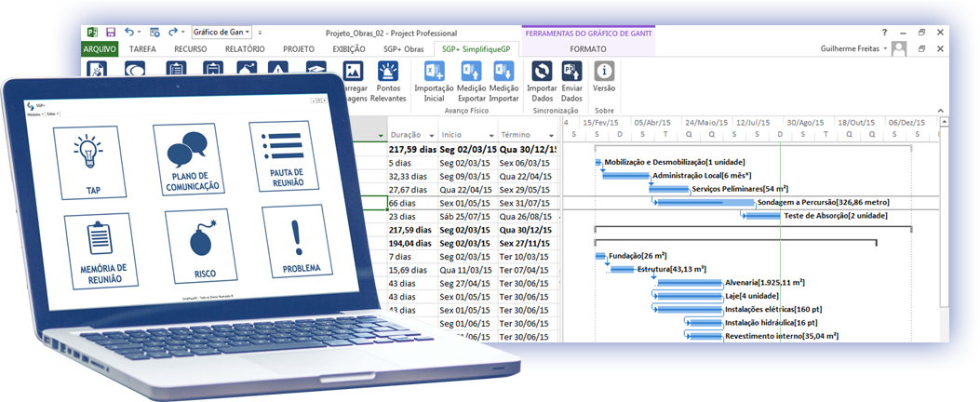This screenshot has width=980, height=402.
Task: Open the Gráfico de Gan view combo box
Action: [x=222, y=32]
